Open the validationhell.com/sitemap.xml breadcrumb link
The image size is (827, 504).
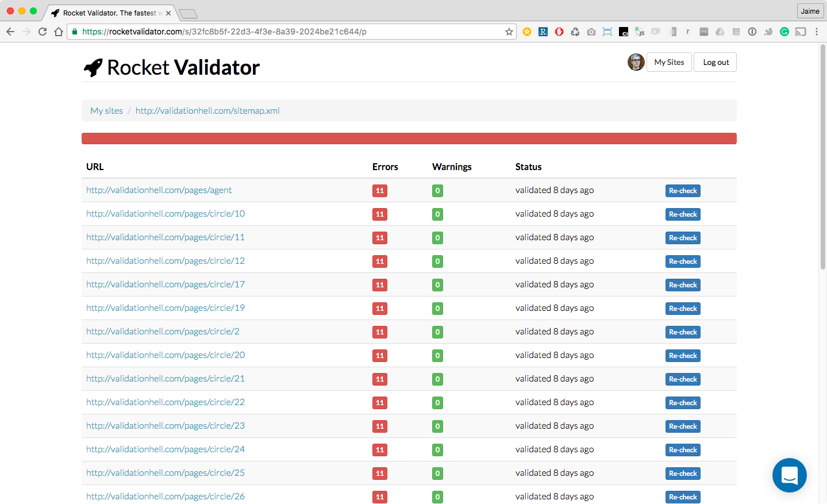pos(207,110)
